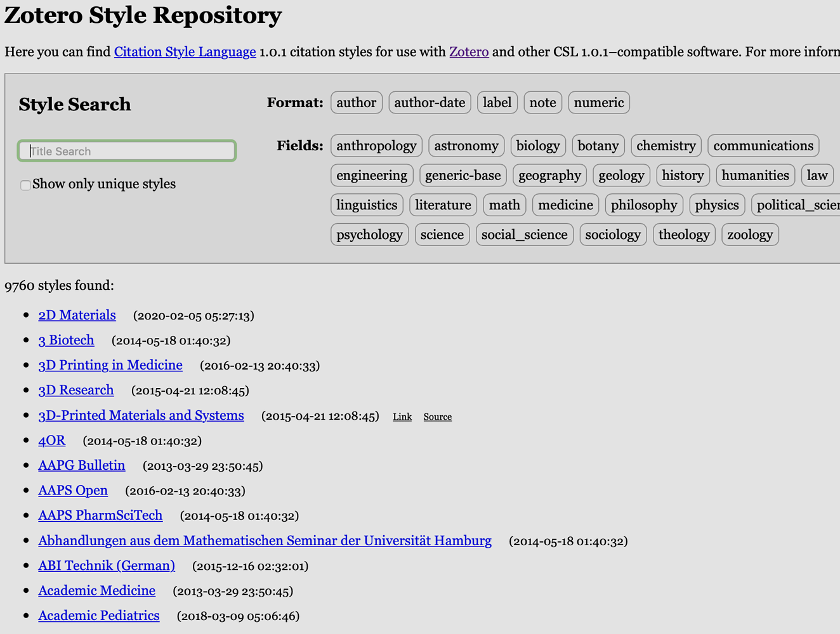
Task: Enable the numeric format filter
Action: 598,102
